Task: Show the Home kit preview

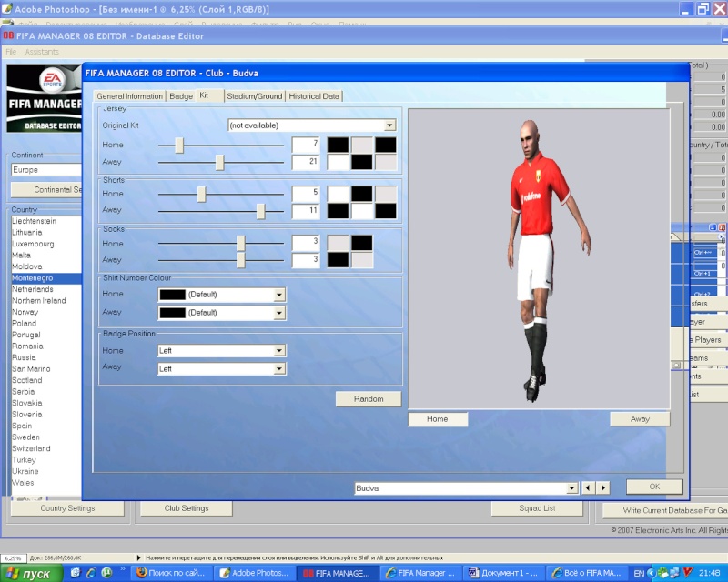Action: click(x=438, y=419)
